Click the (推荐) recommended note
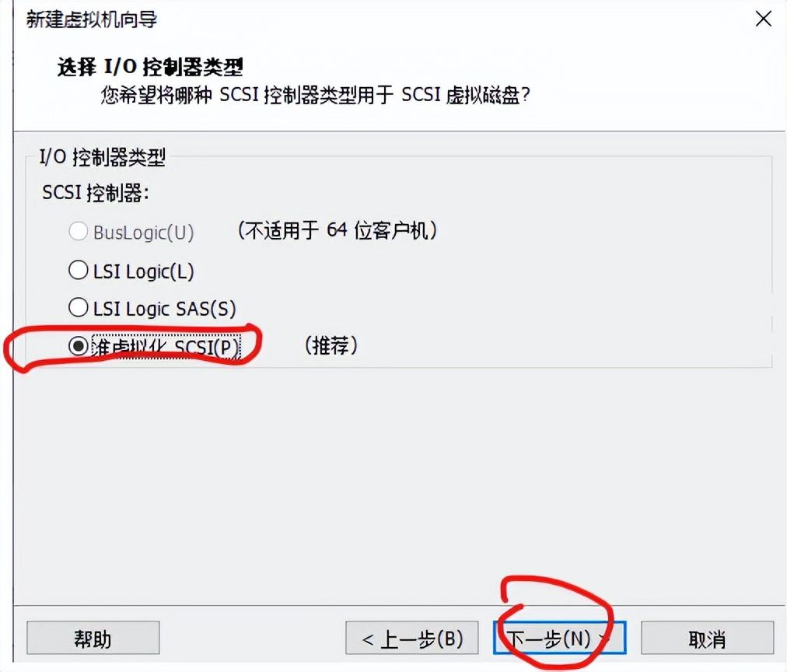This screenshot has width=787, height=672. point(331,345)
